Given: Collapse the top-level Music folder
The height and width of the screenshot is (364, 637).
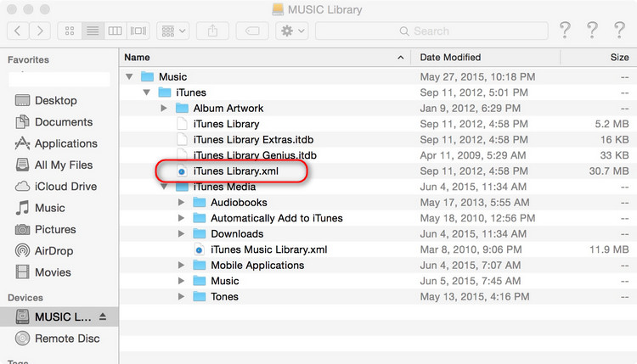Looking at the screenshot, I should 129,76.
